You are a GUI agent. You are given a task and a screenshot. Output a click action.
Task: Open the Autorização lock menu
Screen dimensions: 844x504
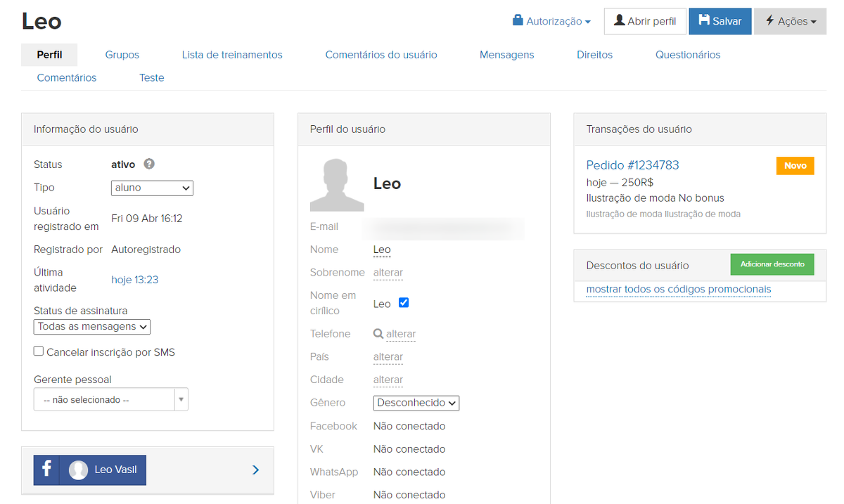coord(552,21)
